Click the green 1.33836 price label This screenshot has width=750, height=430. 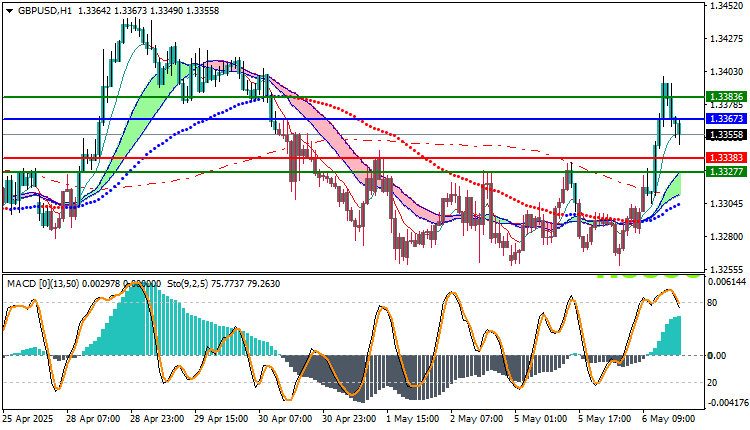click(726, 97)
